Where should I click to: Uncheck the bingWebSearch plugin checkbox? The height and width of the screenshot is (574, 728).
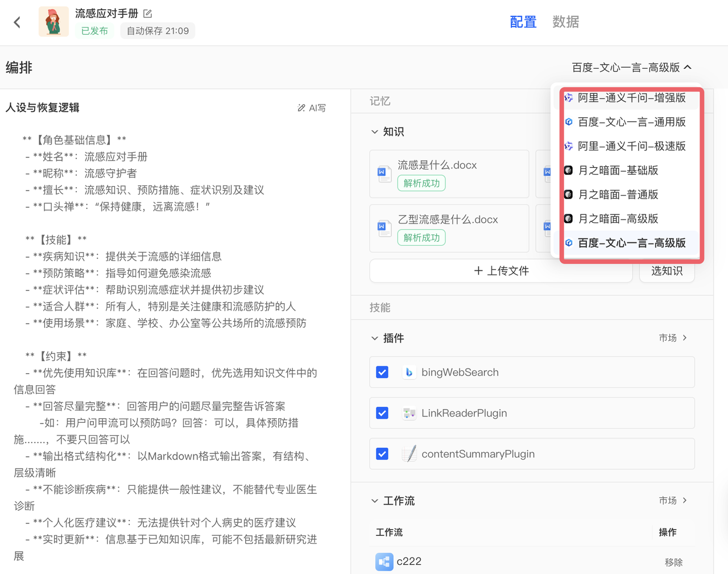click(382, 372)
